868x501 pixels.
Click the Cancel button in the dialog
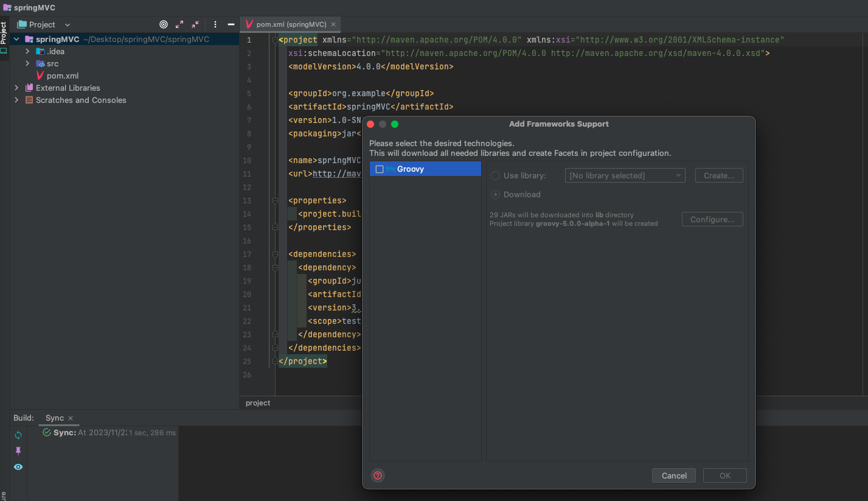674,475
